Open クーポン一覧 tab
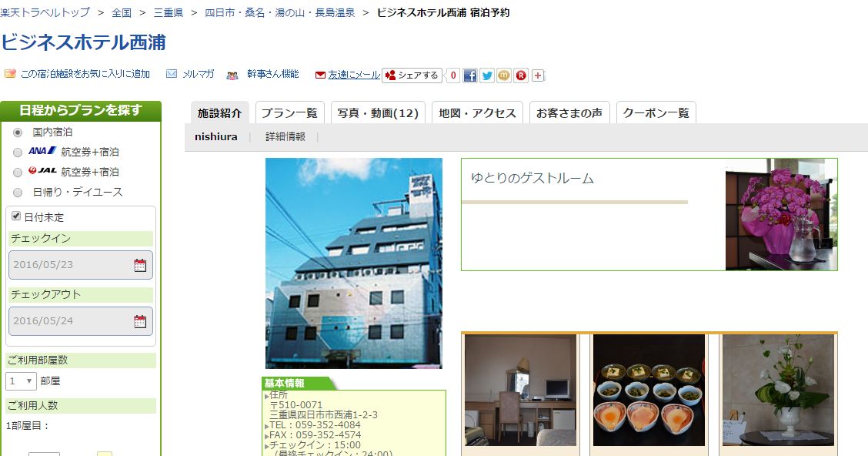Viewport: 868px width, 456px height. point(656,113)
